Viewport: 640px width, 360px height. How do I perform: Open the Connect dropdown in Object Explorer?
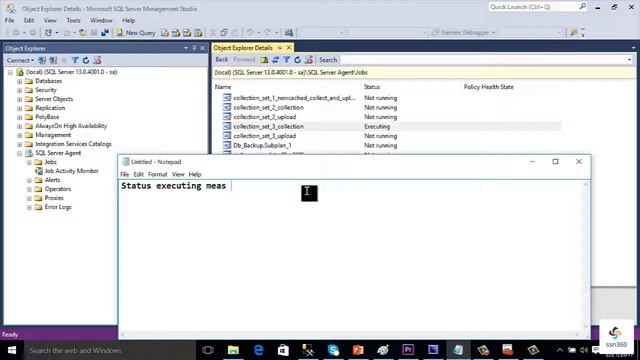click(20, 60)
